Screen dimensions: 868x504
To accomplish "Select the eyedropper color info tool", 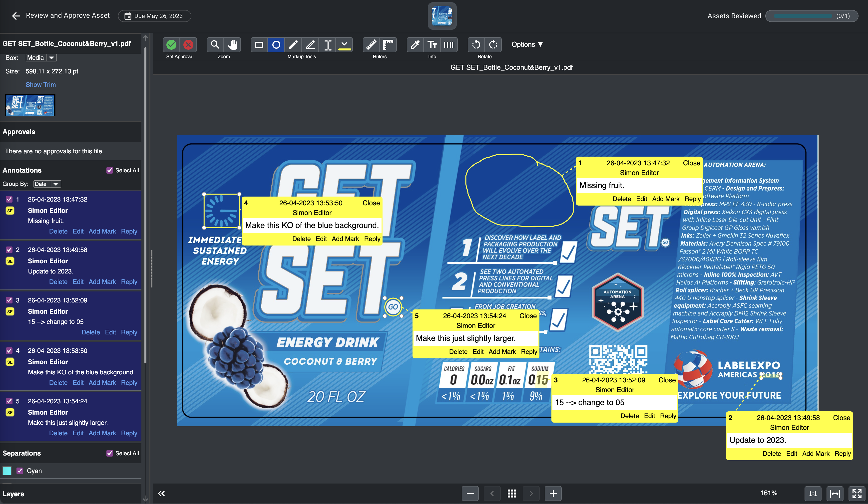I will click(x=415, y=44).
